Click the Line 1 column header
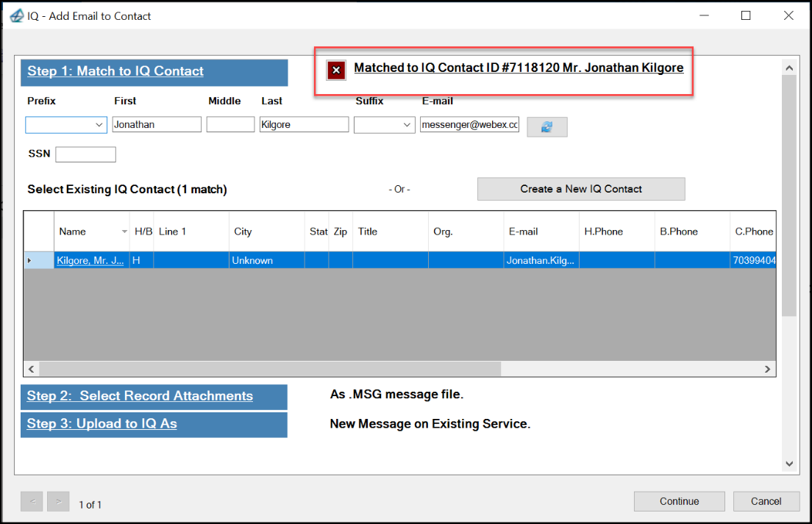This screenshot has height=524, width=812. click(191, 232)
